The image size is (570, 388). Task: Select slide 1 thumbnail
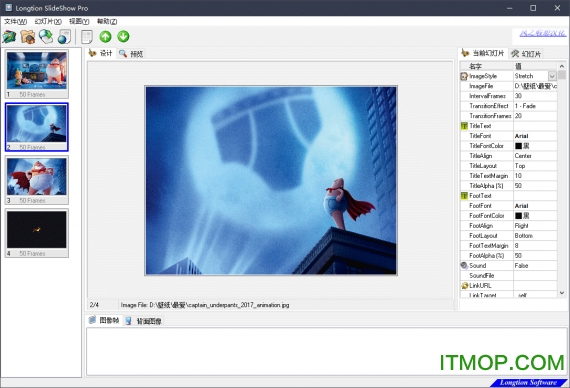tap(37, 74)
